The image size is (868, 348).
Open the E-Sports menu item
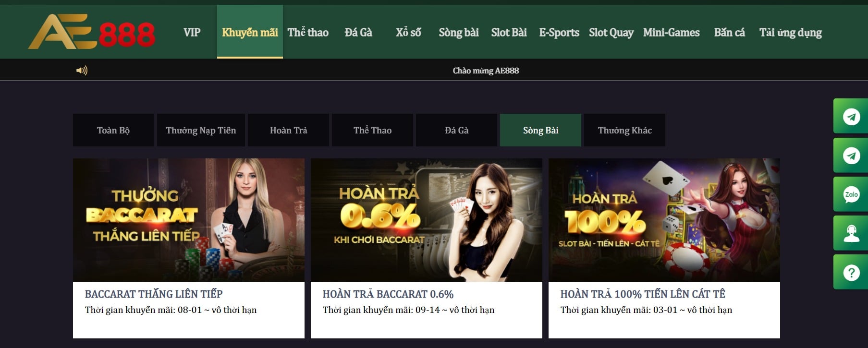coord(559,32)
